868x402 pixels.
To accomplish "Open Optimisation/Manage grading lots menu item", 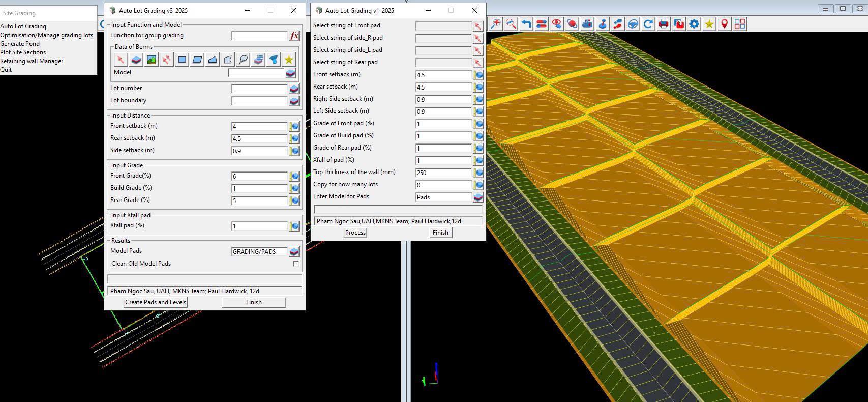I will click(47, 35).
